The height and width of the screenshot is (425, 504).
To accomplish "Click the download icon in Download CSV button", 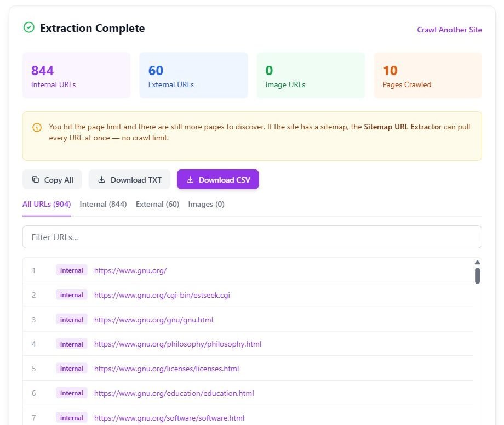I will tap(190, 179).
